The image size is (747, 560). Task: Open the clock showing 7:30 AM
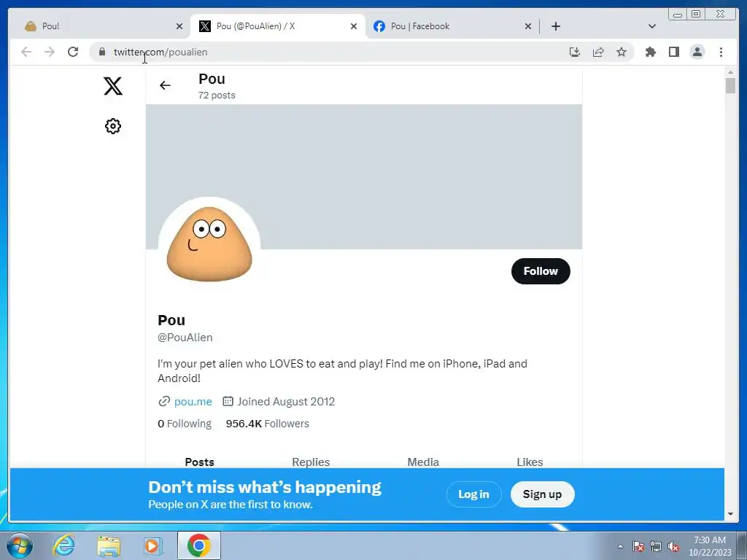[x=710, y=546]
